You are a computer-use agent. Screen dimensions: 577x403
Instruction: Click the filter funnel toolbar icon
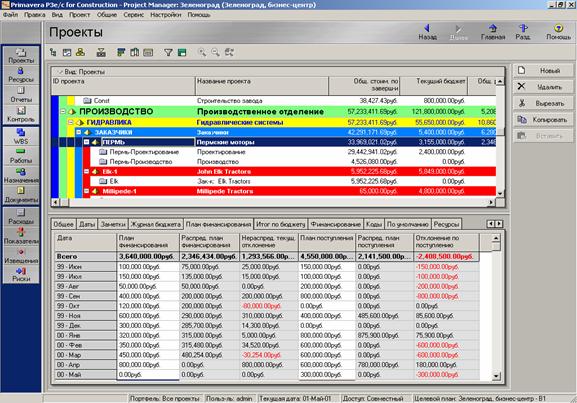pyautogui.click(x=168, y=53)
